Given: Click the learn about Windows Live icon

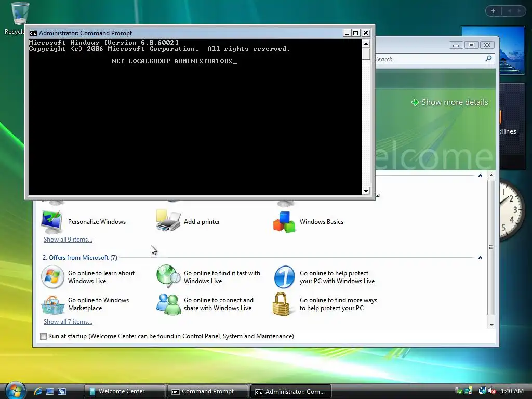Looking at the screenshot, I should [52, 277].
